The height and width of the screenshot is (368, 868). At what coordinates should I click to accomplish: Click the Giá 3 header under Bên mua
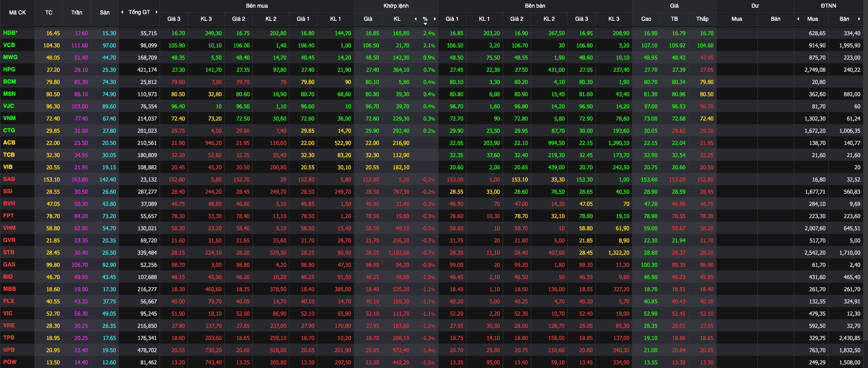174,19
